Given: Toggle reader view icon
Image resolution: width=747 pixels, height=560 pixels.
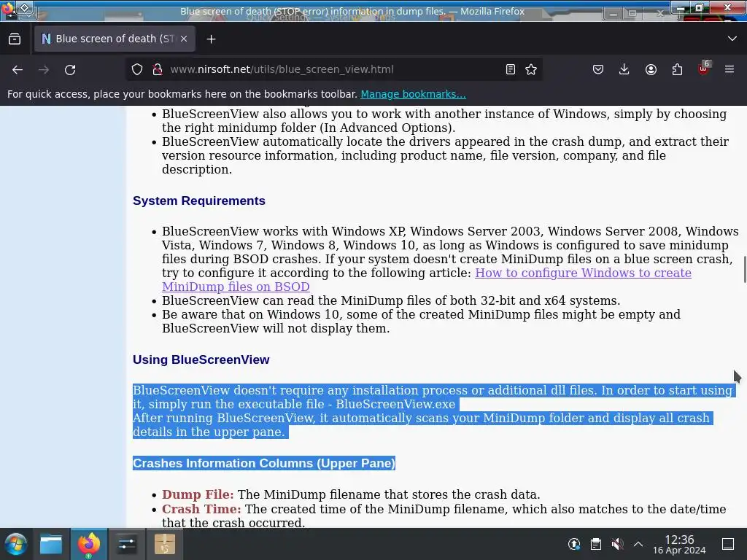Looking at the screenshot, I should tap(510, 69).
